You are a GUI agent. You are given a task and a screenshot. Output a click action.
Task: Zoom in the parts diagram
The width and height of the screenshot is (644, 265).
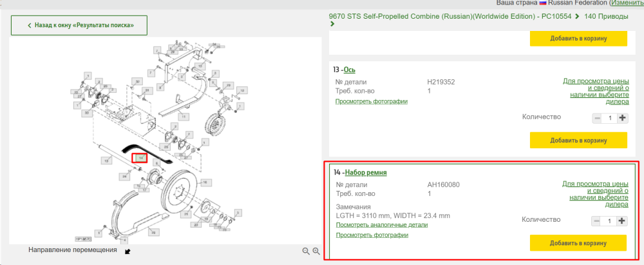tap(316, 251)
